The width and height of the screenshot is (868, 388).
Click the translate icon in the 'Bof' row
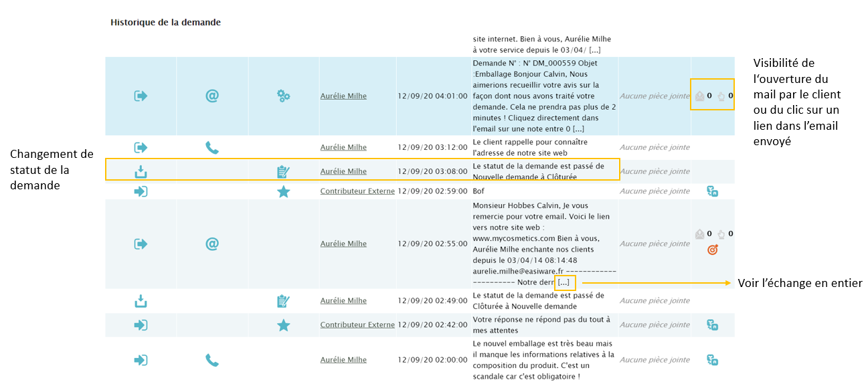pos(713,191)
